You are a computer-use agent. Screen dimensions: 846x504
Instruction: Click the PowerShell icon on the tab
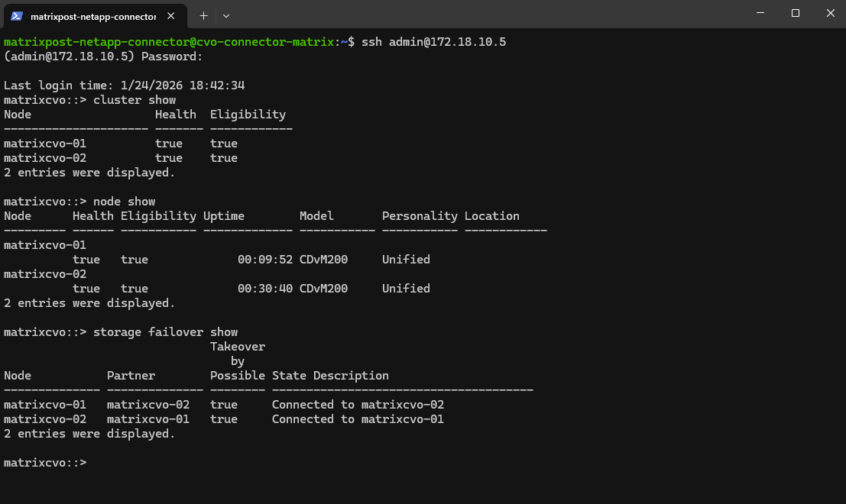coord(17,15)
